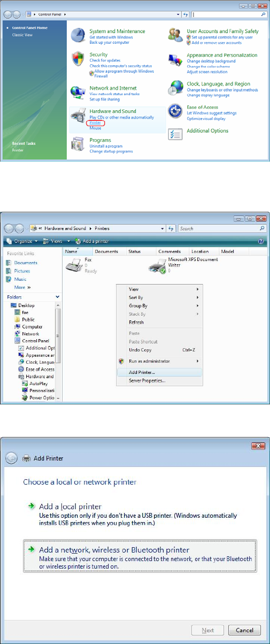The height and width of the screenshot is (644, 270).
Task: Close the Add Printer wizard window
Action: 258,447
